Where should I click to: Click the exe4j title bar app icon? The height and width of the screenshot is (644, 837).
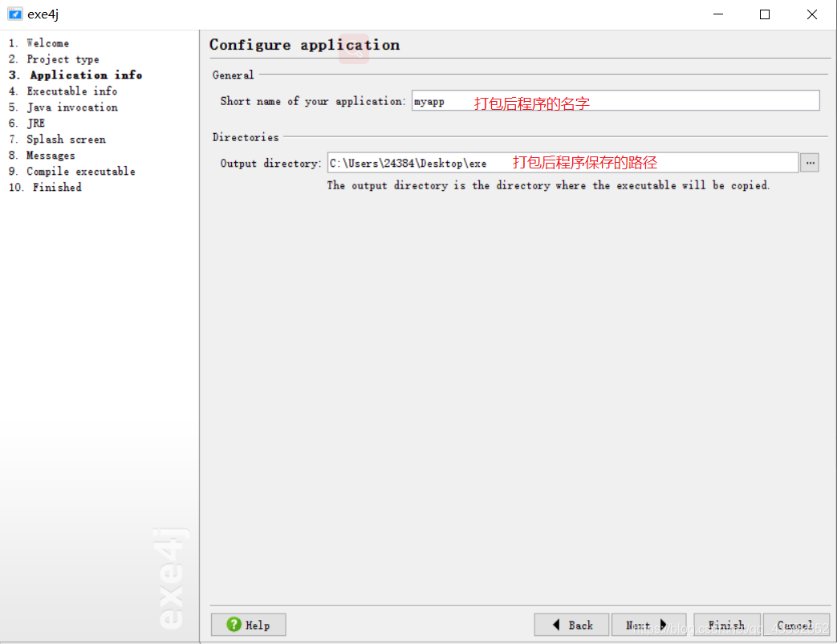coord(14,14)
